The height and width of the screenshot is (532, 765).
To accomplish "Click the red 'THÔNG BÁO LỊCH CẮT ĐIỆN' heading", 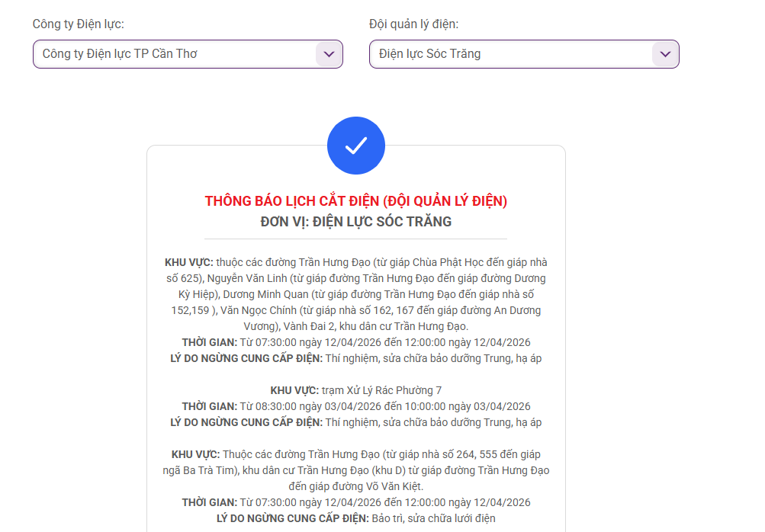I will (355, 201).
